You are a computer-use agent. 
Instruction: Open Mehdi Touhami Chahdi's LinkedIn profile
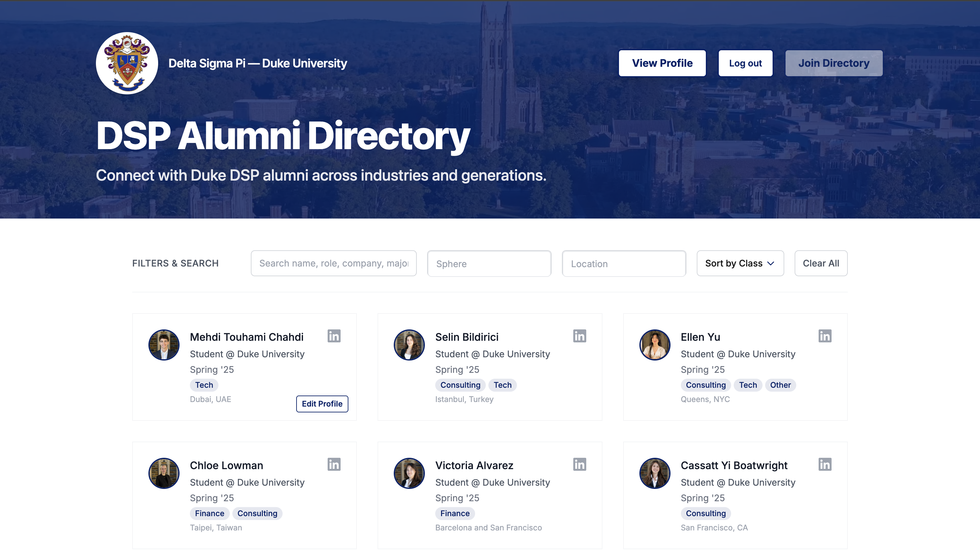point(333,336)
